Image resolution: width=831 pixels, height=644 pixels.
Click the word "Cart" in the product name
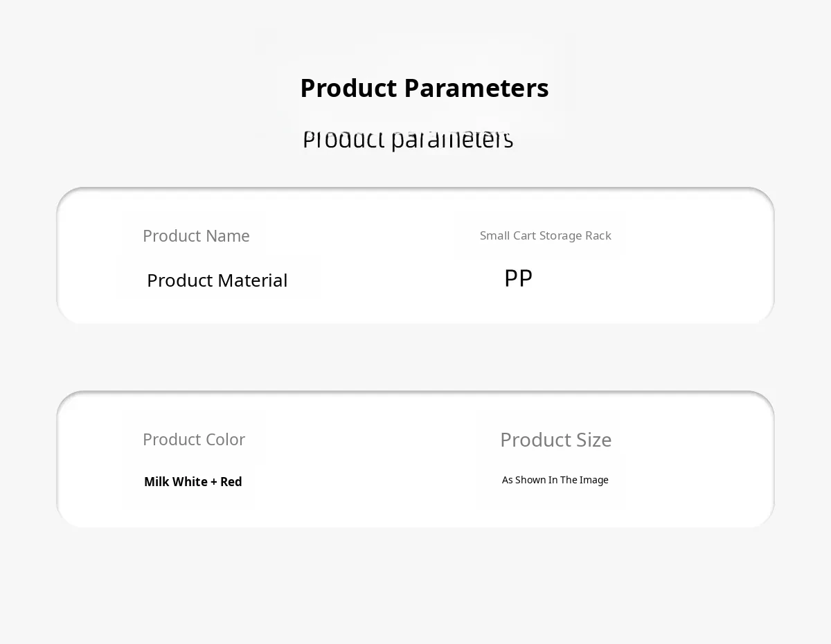(524, 235)
